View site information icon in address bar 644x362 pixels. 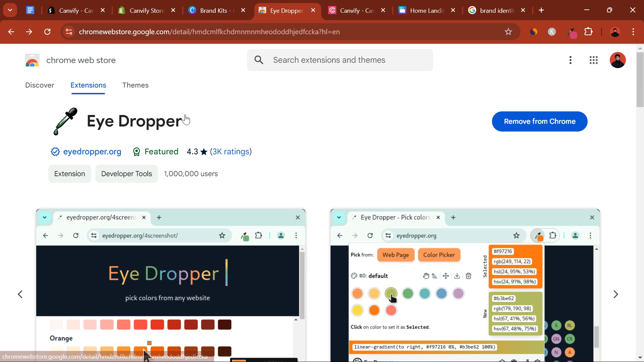coord(68,32)
